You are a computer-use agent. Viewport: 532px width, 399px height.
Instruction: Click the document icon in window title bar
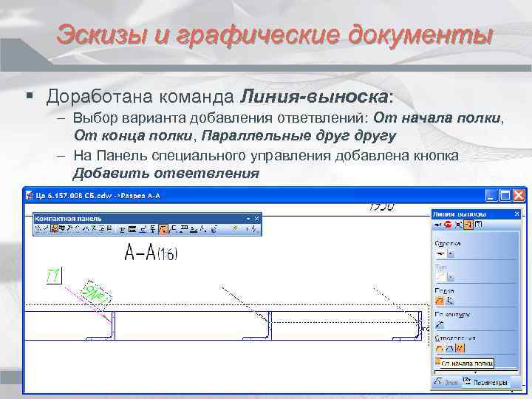coord(30,195)
